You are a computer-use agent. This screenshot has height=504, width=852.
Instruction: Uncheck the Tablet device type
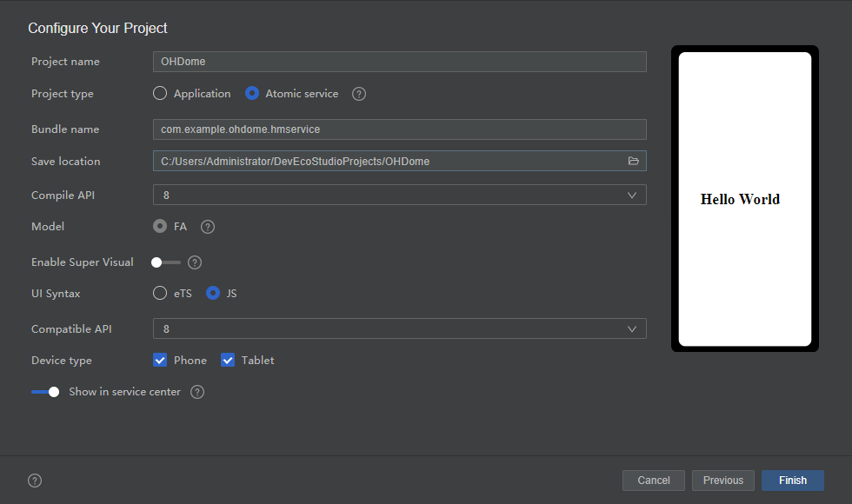coord(228,360)
